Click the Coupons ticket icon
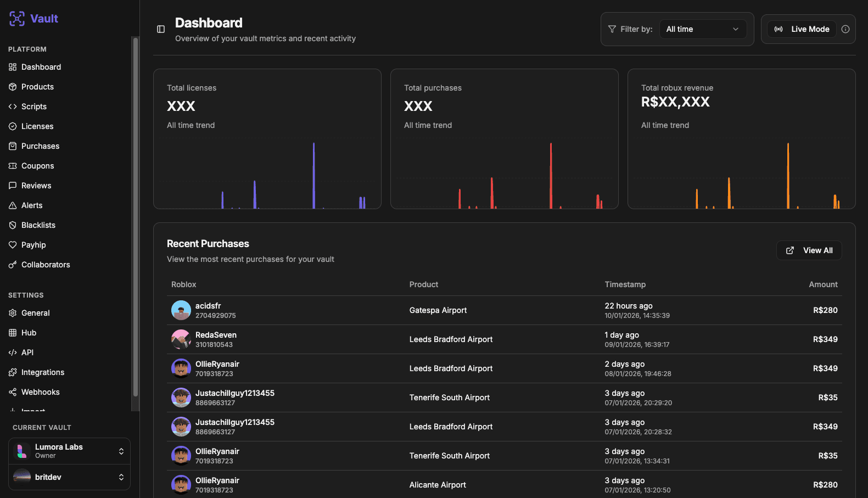 pyautogui.click(x=13, y=166)
